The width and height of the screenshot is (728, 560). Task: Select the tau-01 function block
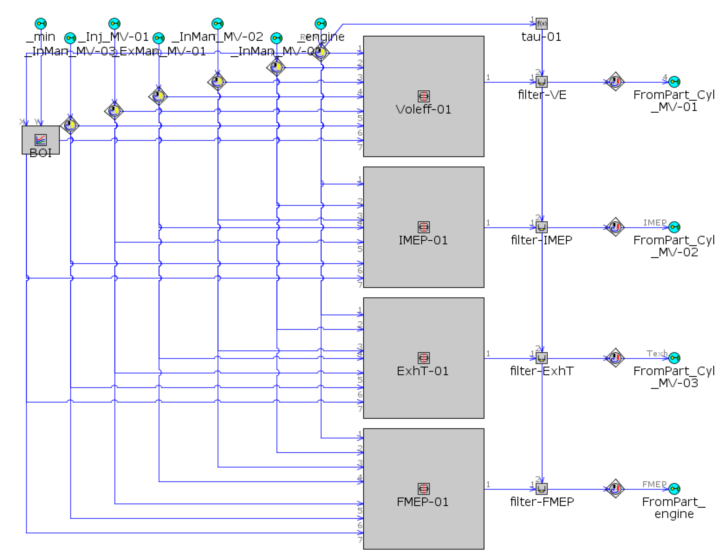tap(542, 24)
